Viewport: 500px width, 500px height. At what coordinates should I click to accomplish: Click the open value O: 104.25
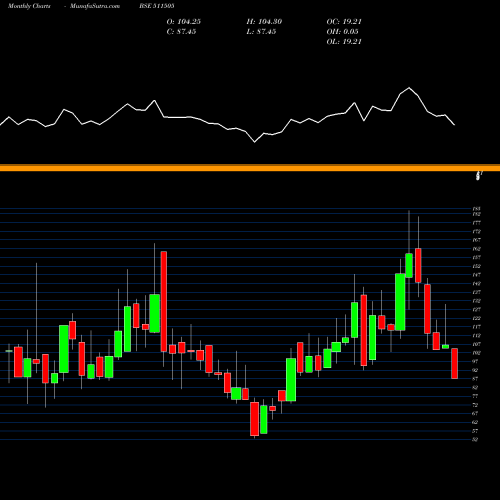coord(184,22)
